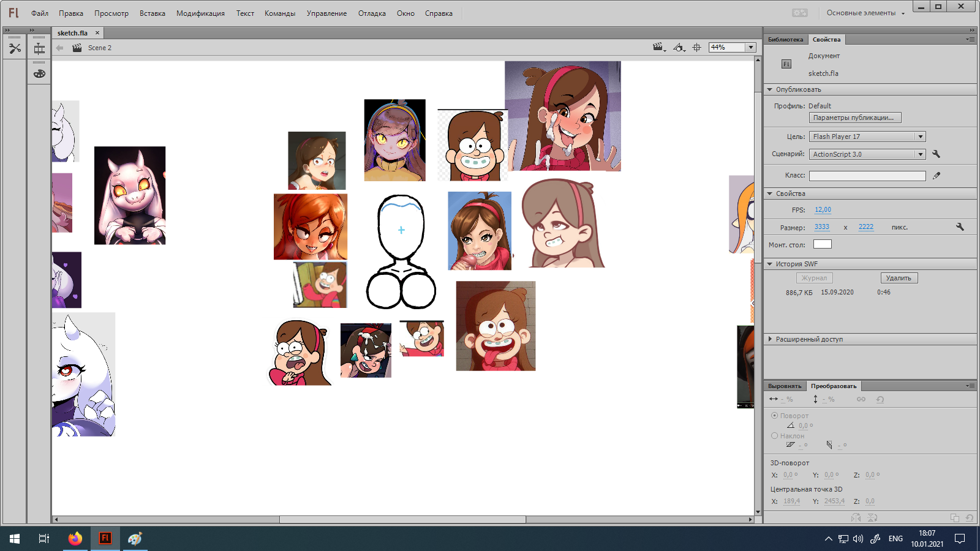Click the back arrow beside Scene 2

(59, 48)
